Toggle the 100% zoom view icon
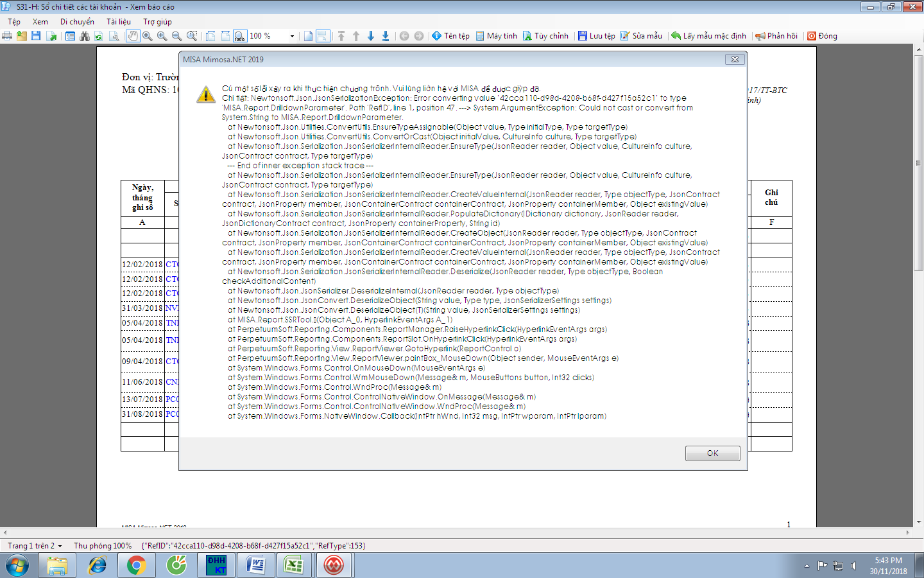The image size is (924, 578). click(x=239, y=36)
